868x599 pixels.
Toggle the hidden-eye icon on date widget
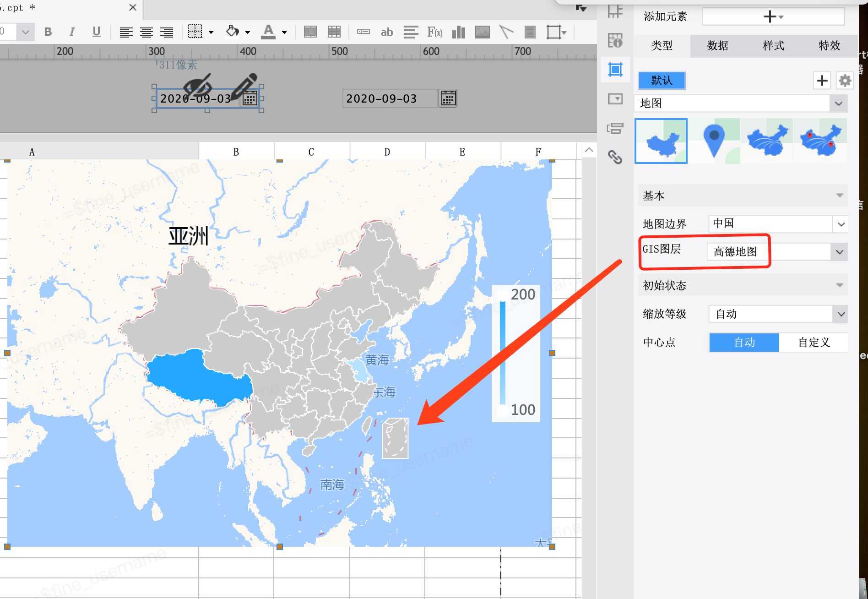coord(197,85)
